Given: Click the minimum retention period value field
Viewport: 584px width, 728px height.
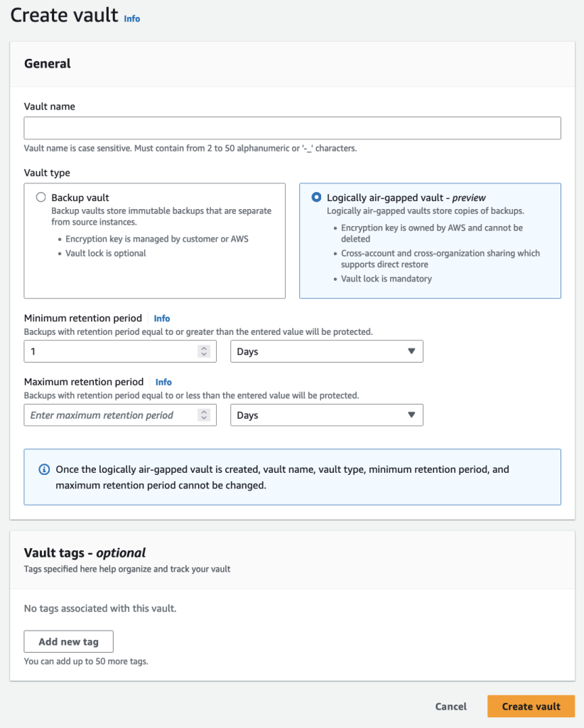Looking at the screenshot, I should (x=107, y=351).
